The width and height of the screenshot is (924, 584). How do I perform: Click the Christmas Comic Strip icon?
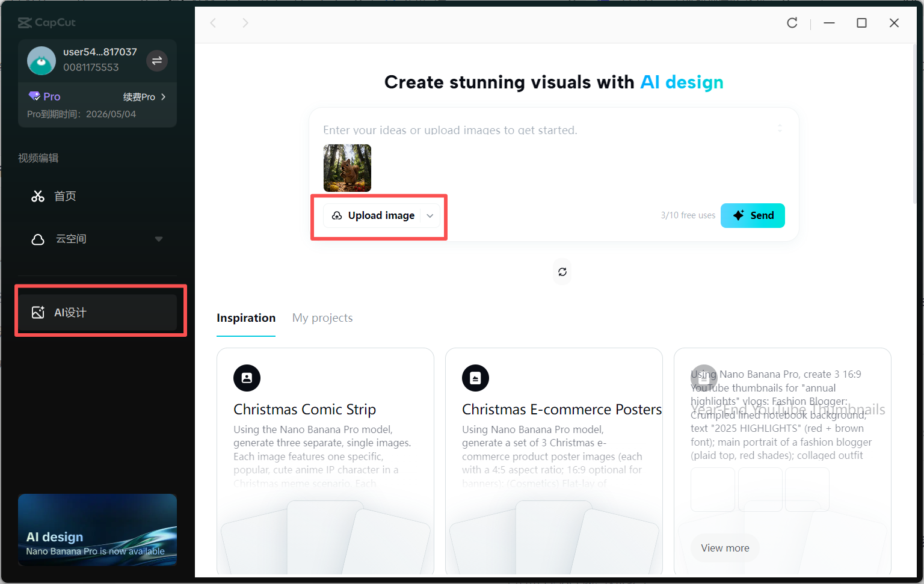pos(247,378)
